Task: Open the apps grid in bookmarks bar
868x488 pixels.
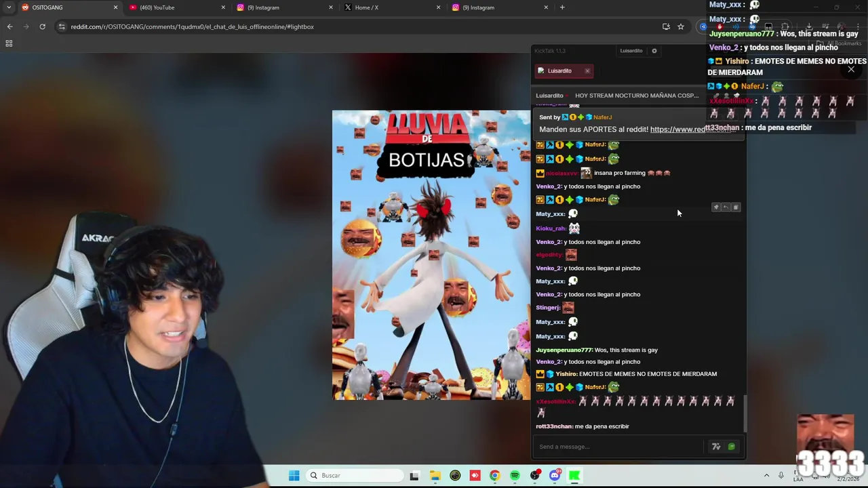Action: tap(9, 43)
